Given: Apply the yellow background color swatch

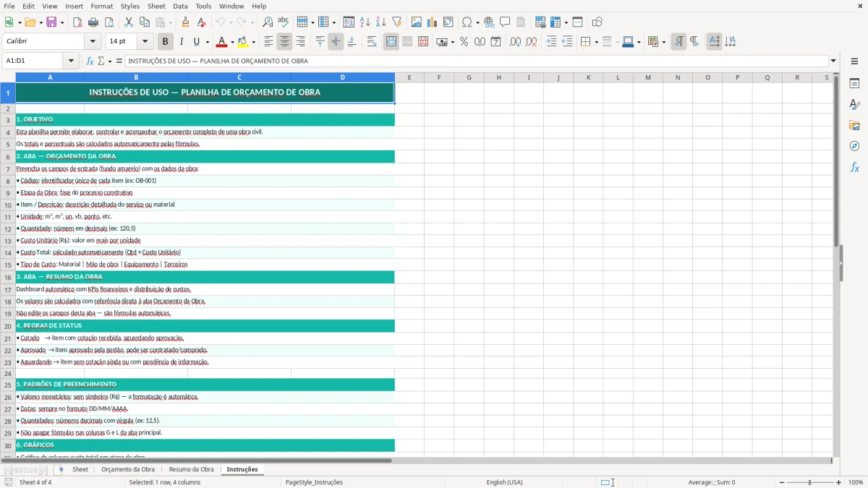Looking at the screenshot, I should (242, 42).
